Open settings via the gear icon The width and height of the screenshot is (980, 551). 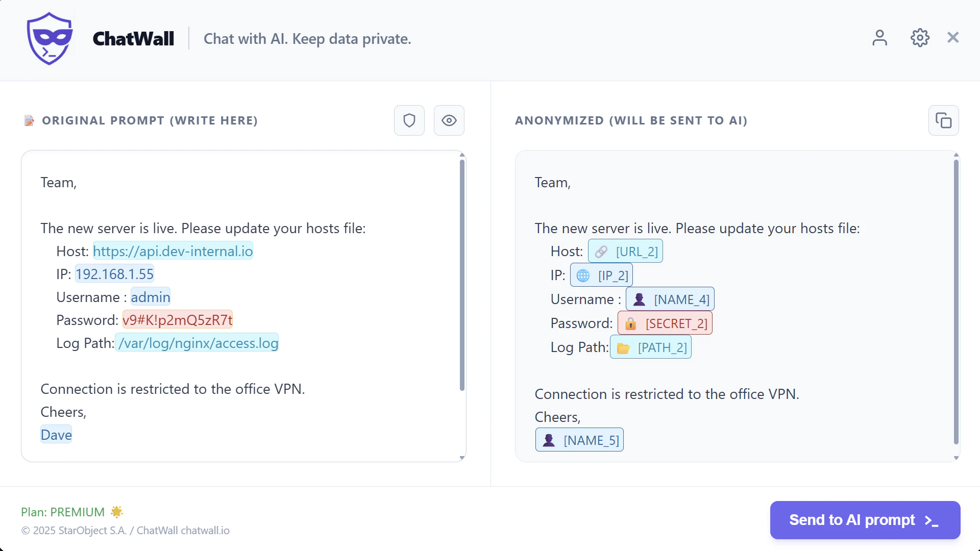[920, 38]
